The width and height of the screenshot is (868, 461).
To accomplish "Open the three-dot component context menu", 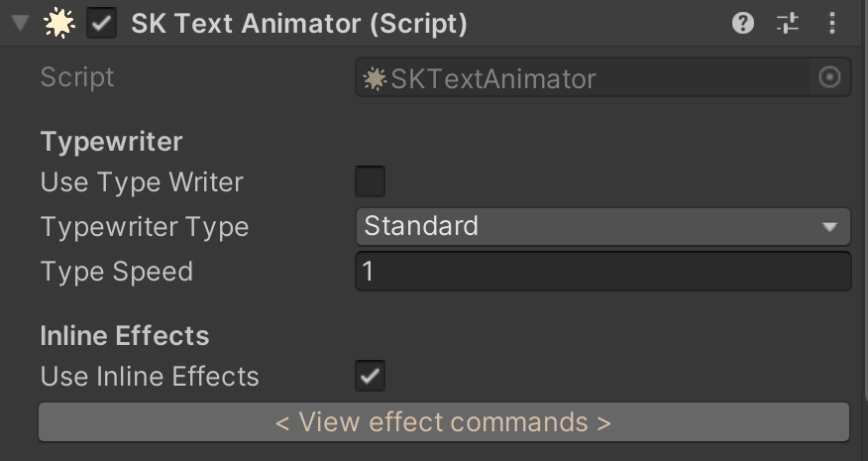I will [x=832, y=23].
